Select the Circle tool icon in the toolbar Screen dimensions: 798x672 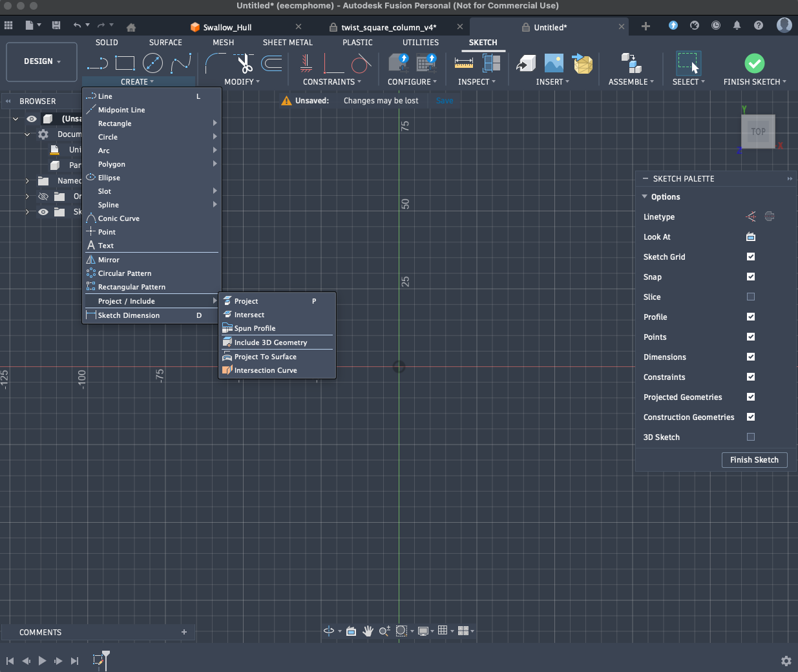coord(152,63)
